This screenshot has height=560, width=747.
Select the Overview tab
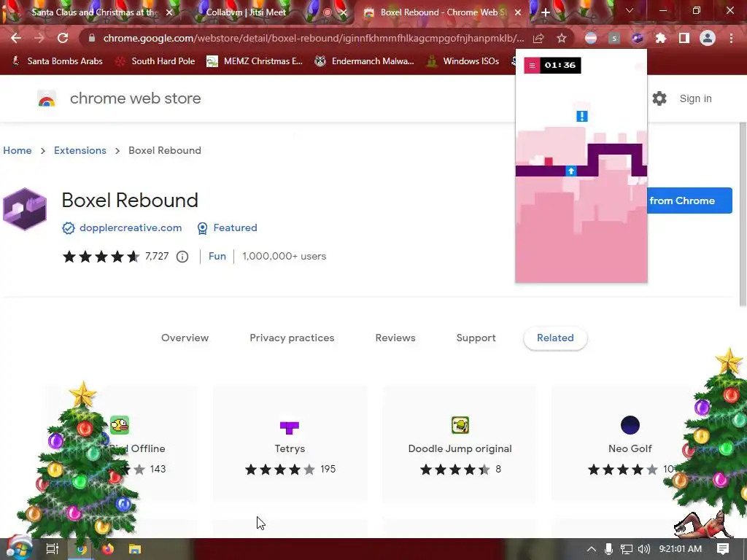(185, 338)
